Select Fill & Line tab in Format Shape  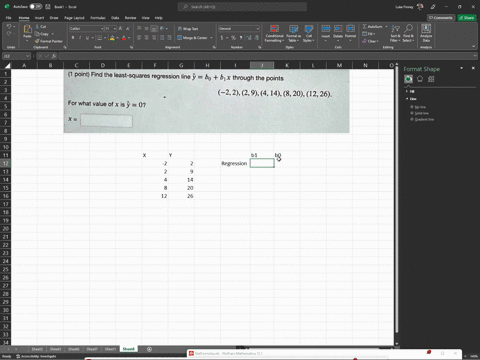(x=408, y=79)
